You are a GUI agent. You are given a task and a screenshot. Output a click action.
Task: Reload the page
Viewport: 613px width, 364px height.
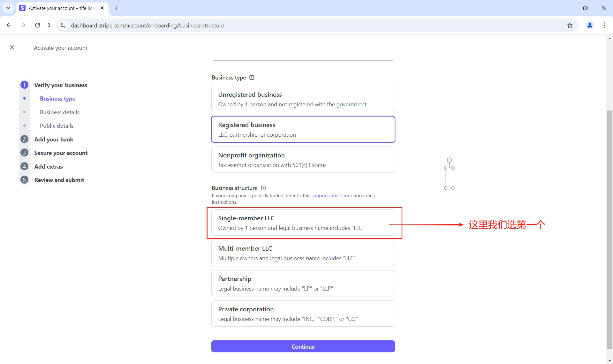tap(37, 26)
